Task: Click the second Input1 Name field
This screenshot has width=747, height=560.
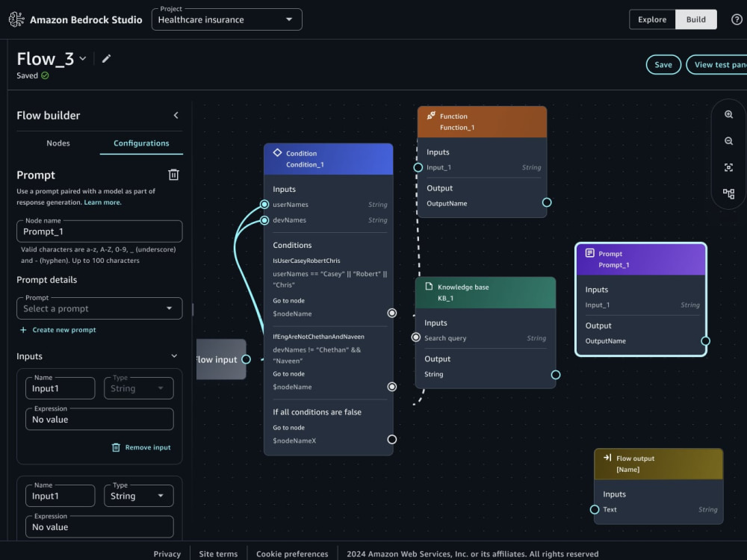Action: [60, 496]
